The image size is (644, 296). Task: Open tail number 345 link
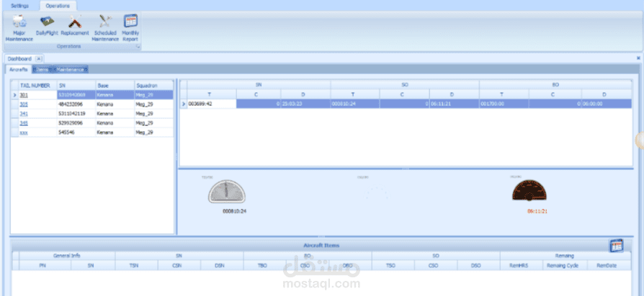click(x=23, y=123)
